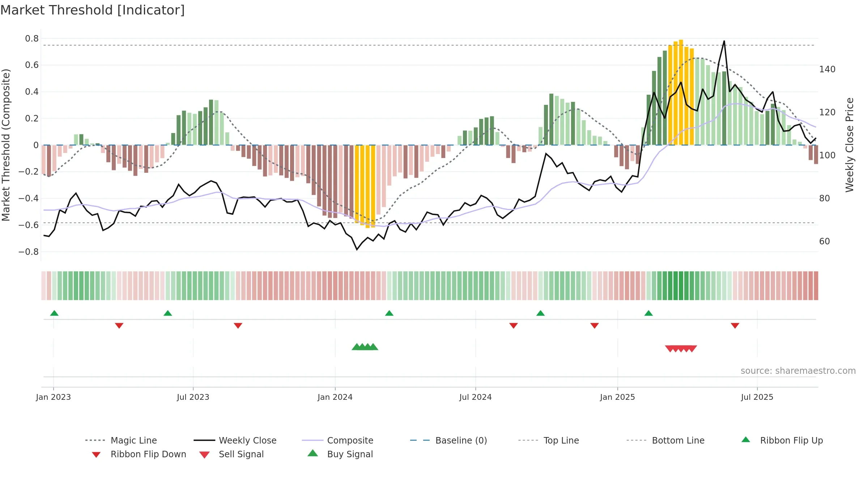The width and height of the screenshot is (868, 488).
Task: Click the Jan 2024 x-axis label
Action: tap(335, 397)
